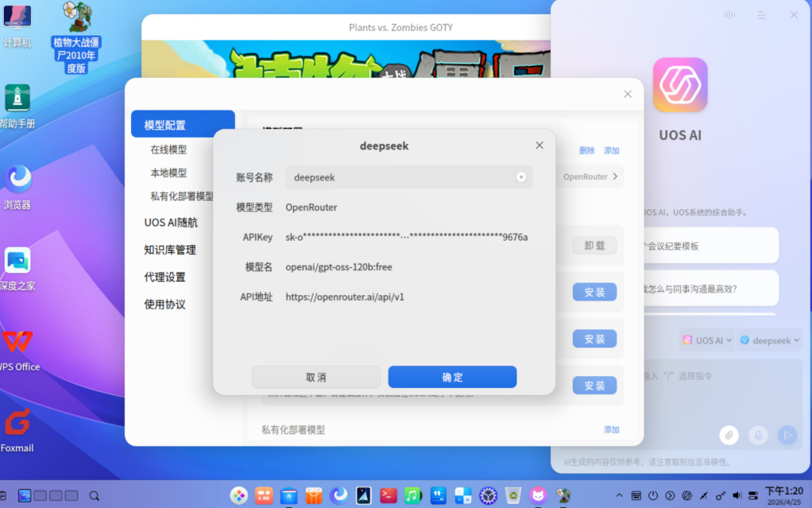This screenshot has height=508, width=812.
Task: Expand the OpenRouter model entry chevron
Action: [615, 176]
